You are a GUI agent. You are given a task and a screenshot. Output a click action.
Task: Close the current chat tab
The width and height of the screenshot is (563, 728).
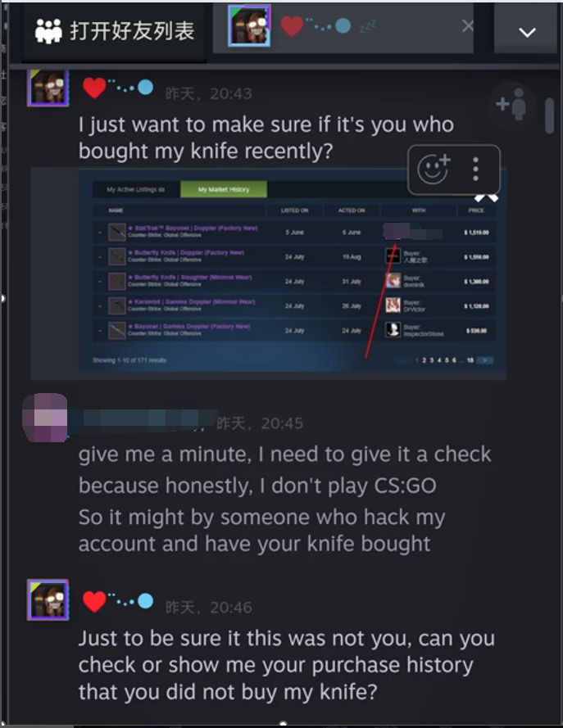(468, 26)
